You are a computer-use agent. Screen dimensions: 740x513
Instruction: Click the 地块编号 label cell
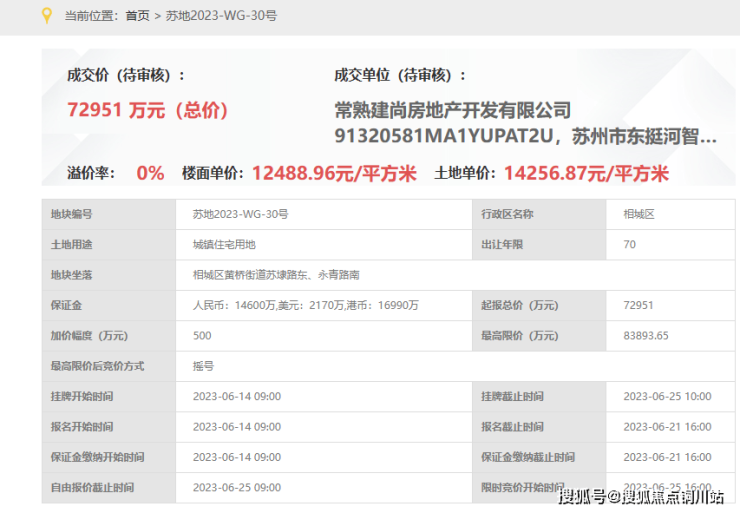pyautogui.click(x=109, y=214)
